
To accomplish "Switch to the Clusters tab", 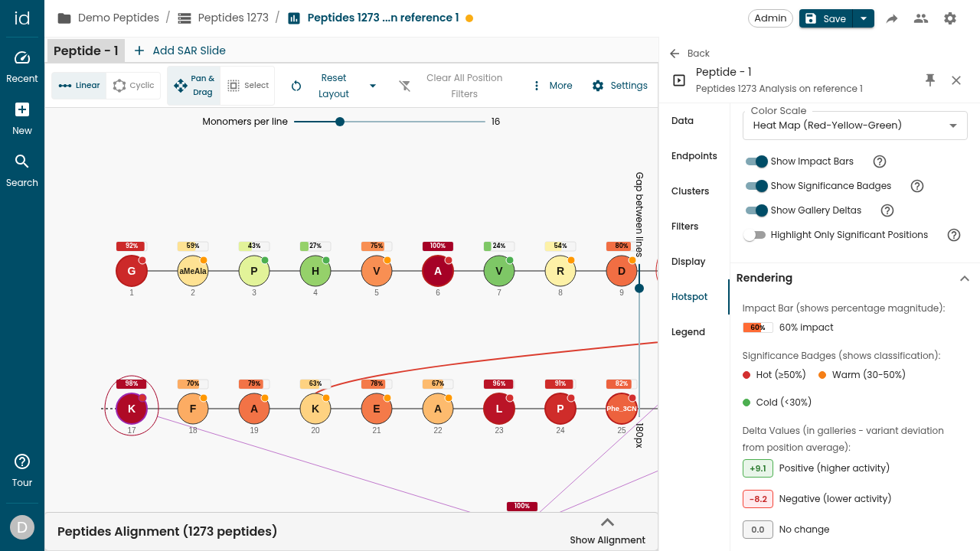I will [690, 191].
